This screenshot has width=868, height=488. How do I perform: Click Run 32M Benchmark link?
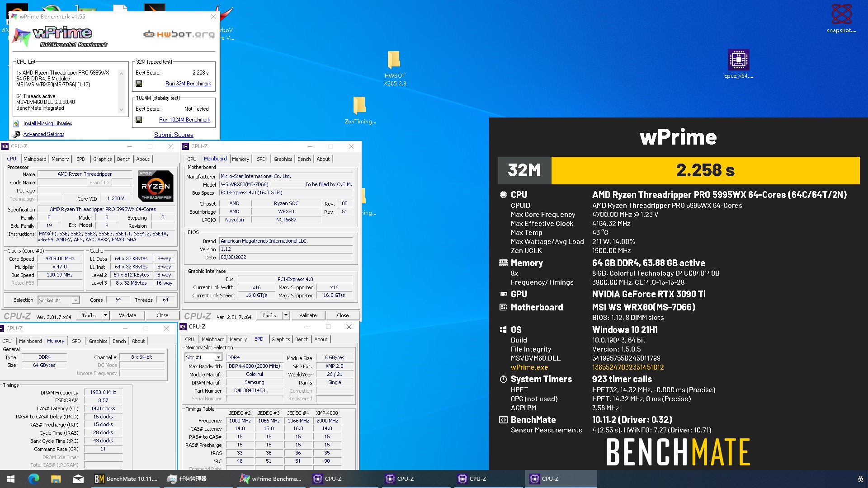point(188,84)
